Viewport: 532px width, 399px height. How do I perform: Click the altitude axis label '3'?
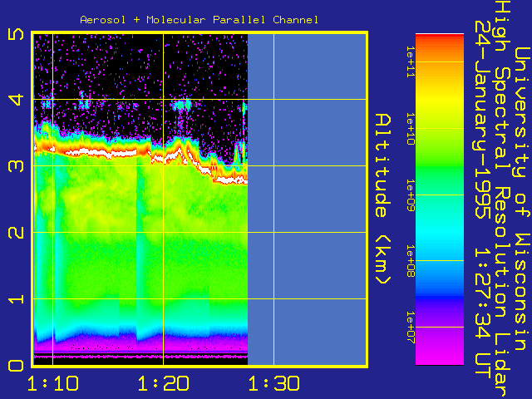16,166
